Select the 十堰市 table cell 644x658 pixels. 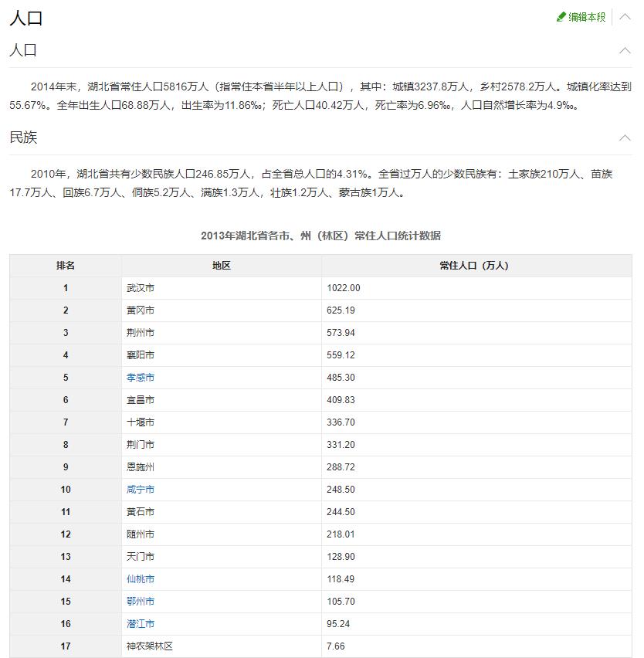coord(222,422)
